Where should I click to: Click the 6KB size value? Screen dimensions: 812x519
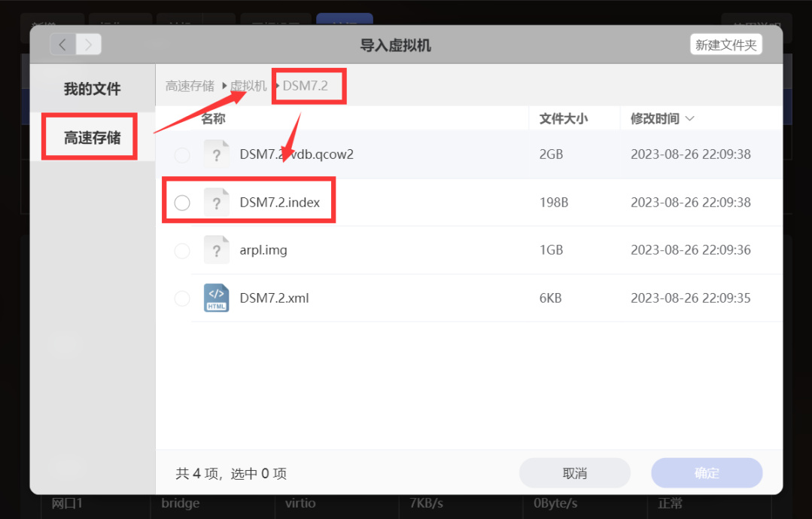point(550,298)
